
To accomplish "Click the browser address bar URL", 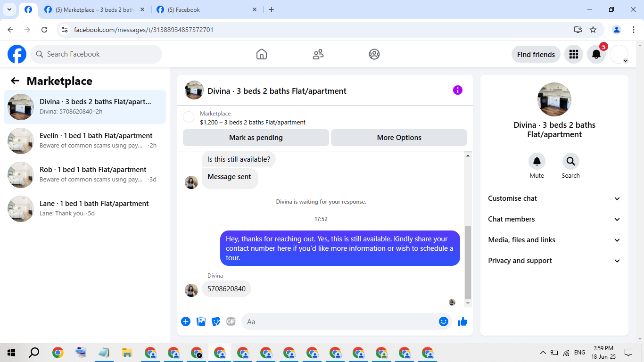I will tap(144, 30).
